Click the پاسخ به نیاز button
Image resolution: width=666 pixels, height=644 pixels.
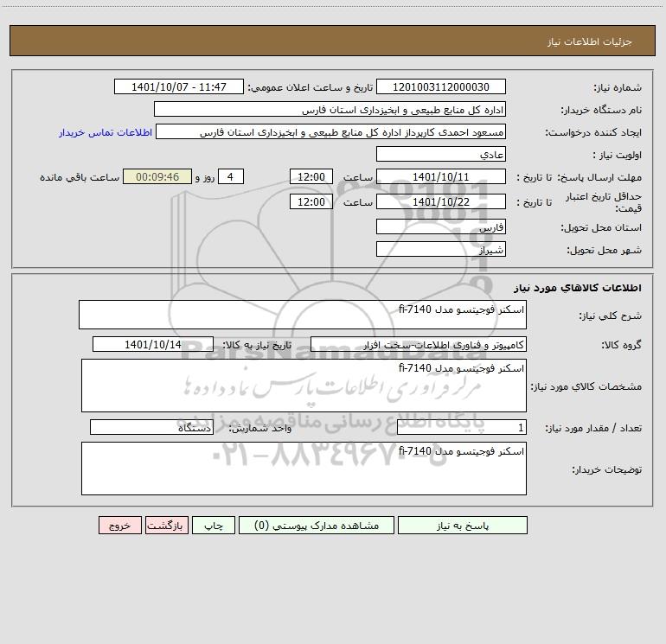coord(463,526)
